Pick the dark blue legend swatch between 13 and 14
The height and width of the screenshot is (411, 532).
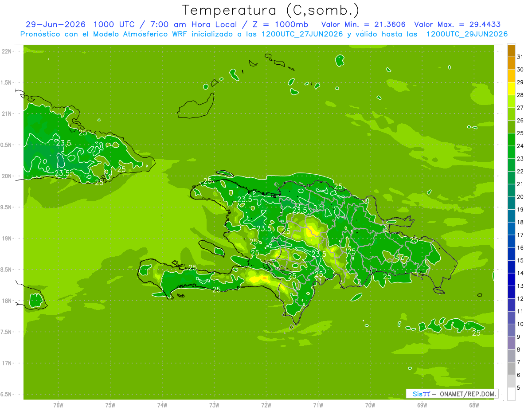coord(511,280)
